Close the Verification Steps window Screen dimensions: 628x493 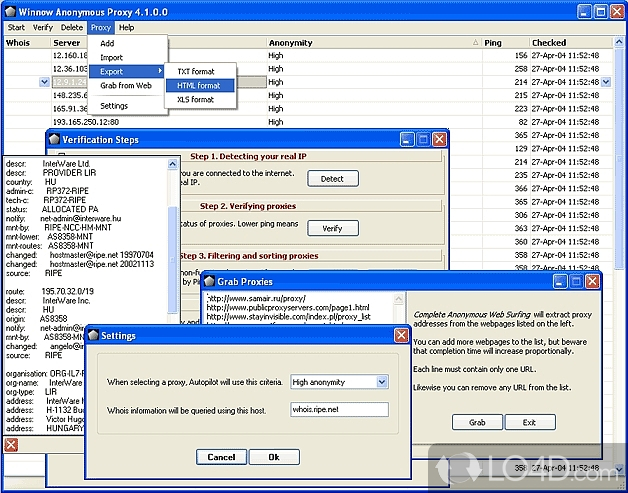tap(439, 139)
